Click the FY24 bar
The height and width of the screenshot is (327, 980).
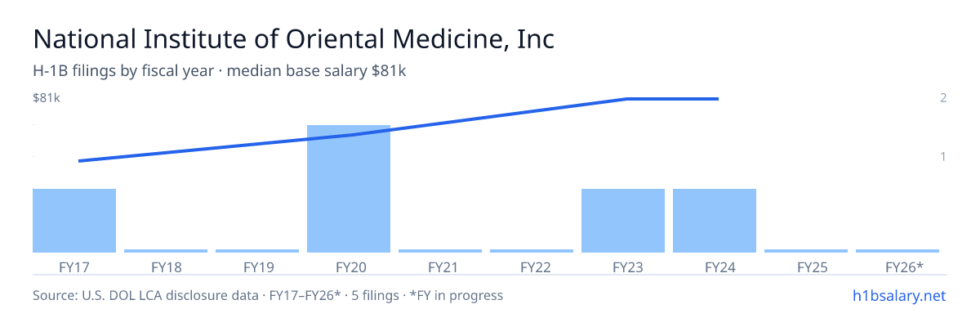pos(715,221)
